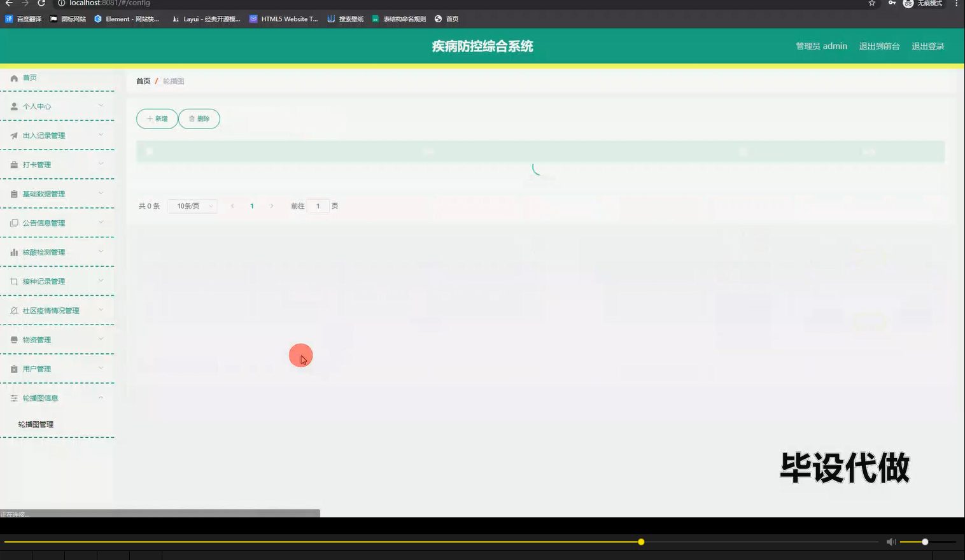This screenshot has height=560, width=965.
Task: Click the paper-plane icon beside 出入记录管理
Action: tap(14, 136)
